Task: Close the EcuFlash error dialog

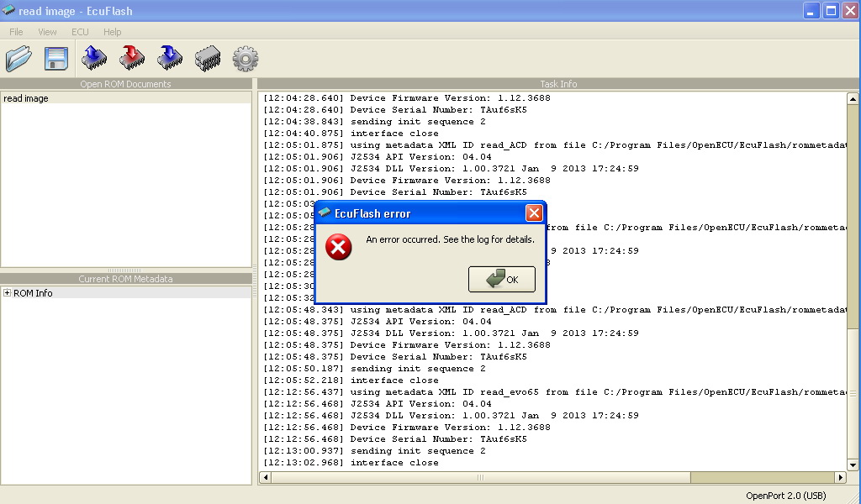Action: pyautogui.click(x=534, y=213)
